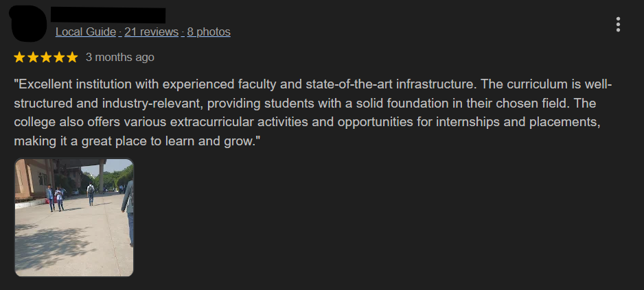
Task: Click the redacted reviewer name
Action: (x=108, y=15)
